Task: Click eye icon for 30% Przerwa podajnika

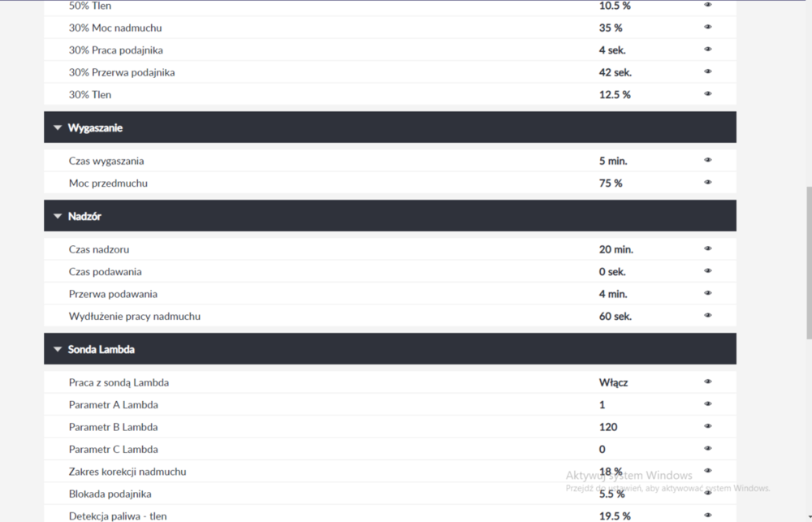Action: coord(708,71)
